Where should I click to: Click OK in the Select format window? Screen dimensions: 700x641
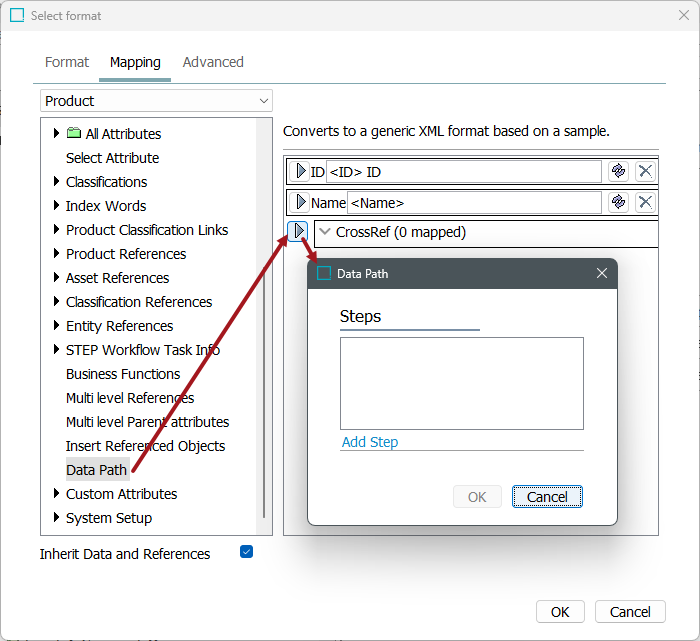(560, 612)
